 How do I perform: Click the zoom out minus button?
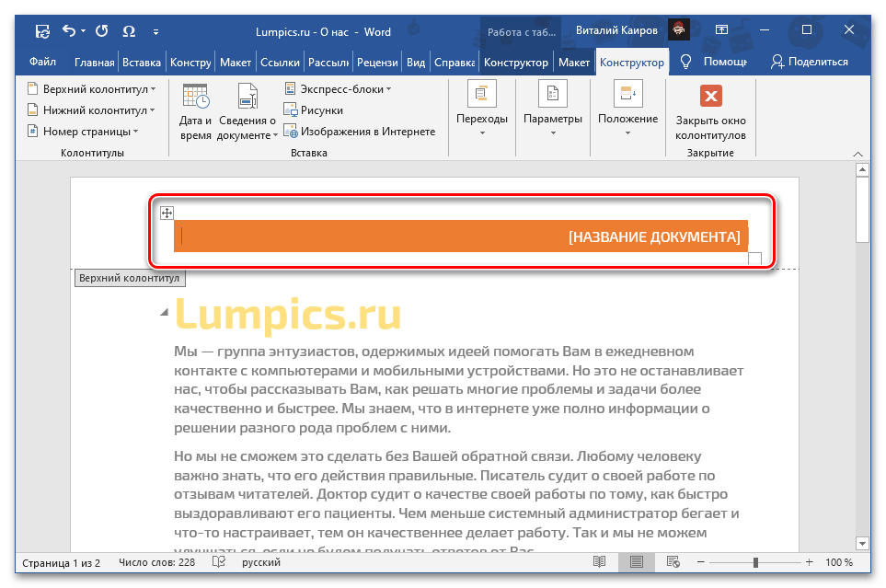[x=701, y=562]
